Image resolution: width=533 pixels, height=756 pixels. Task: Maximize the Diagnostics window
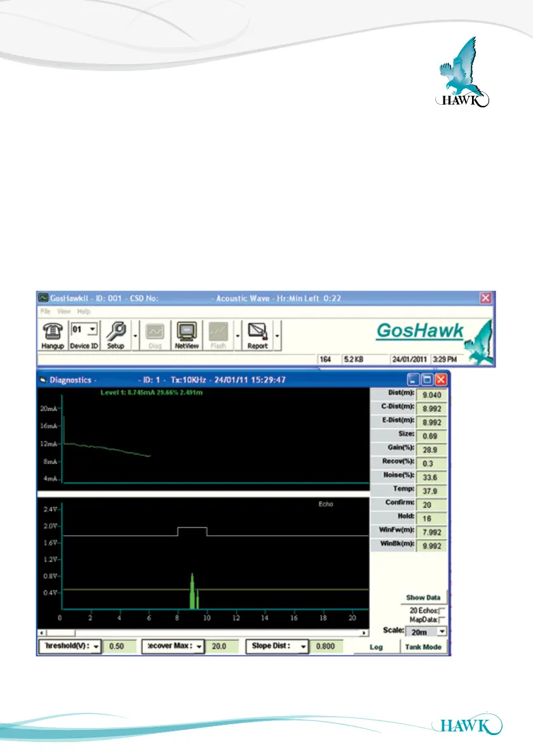pos(427,380)
